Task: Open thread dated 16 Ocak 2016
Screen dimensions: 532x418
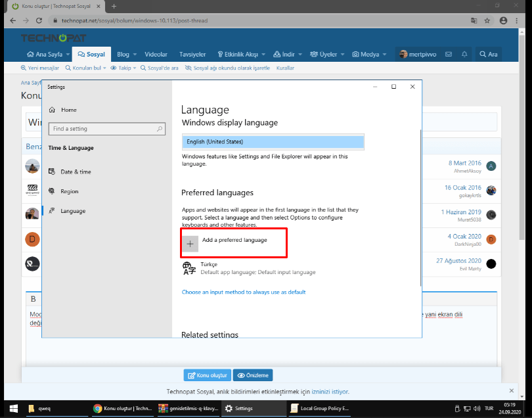Action: tap(463, 187)
